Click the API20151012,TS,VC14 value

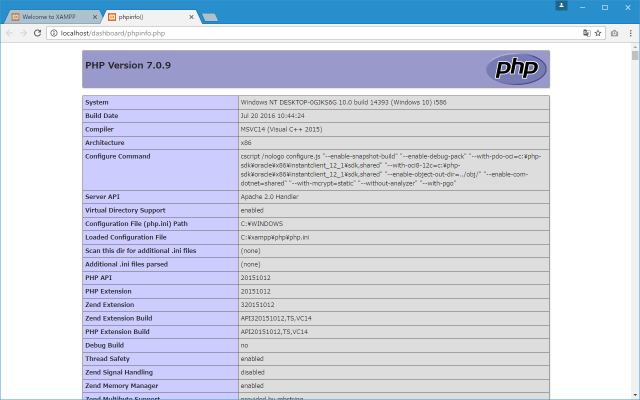tap(274, 331)
